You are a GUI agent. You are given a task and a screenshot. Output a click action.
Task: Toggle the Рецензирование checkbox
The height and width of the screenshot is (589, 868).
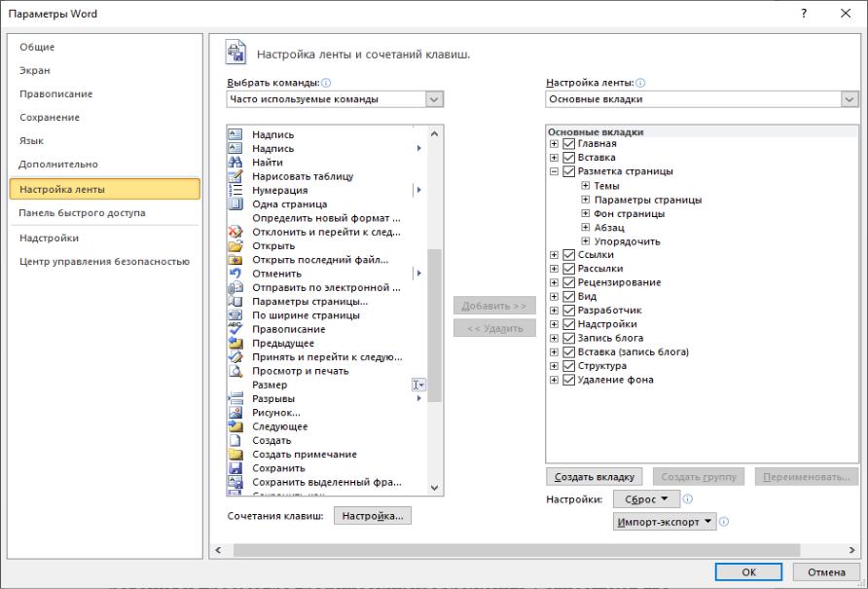(568, 282)
